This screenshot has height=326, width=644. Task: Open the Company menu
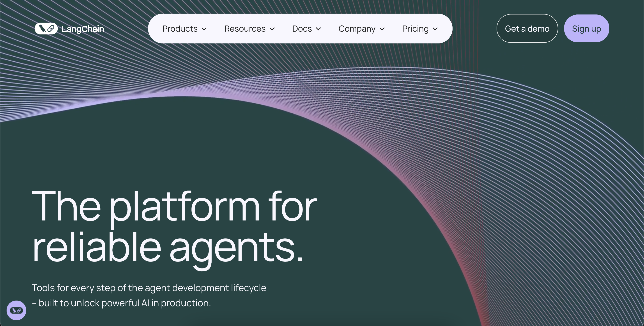[361, 29]
